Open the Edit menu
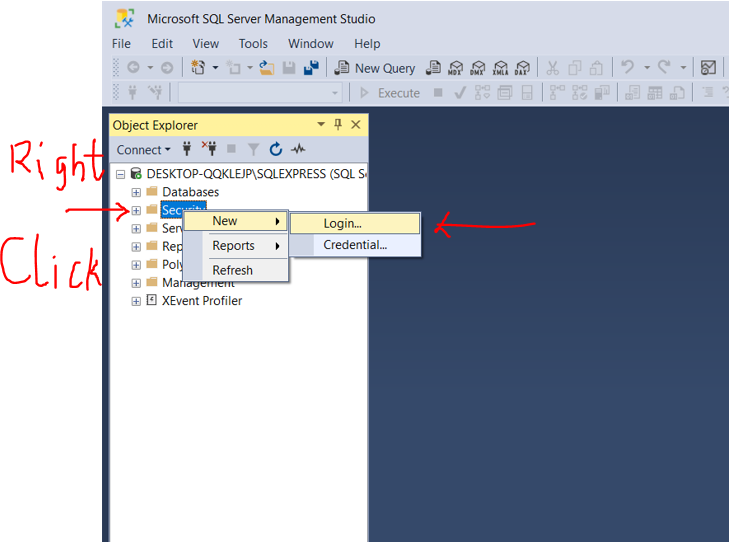 pos(162,44)
